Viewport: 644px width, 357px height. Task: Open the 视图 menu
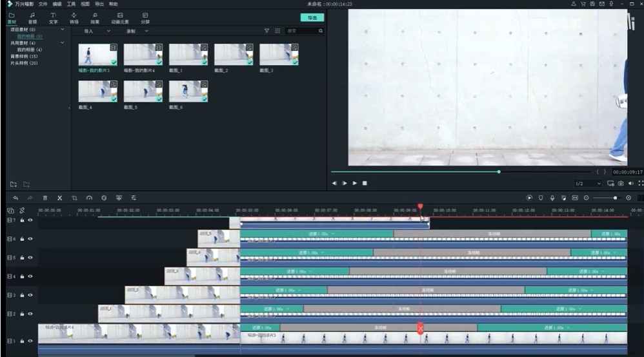click(x=85, y=4)
